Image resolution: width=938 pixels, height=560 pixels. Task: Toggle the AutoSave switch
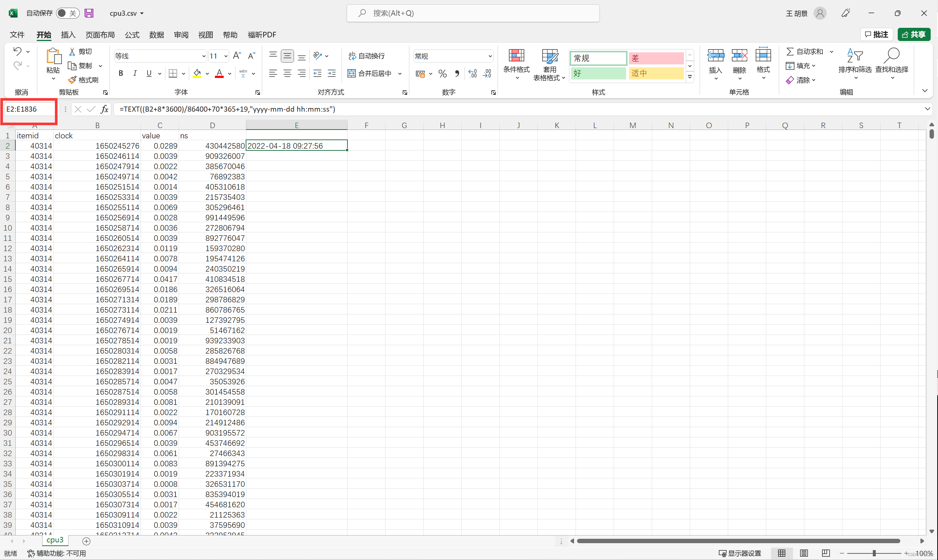click(x=68, y=13)
